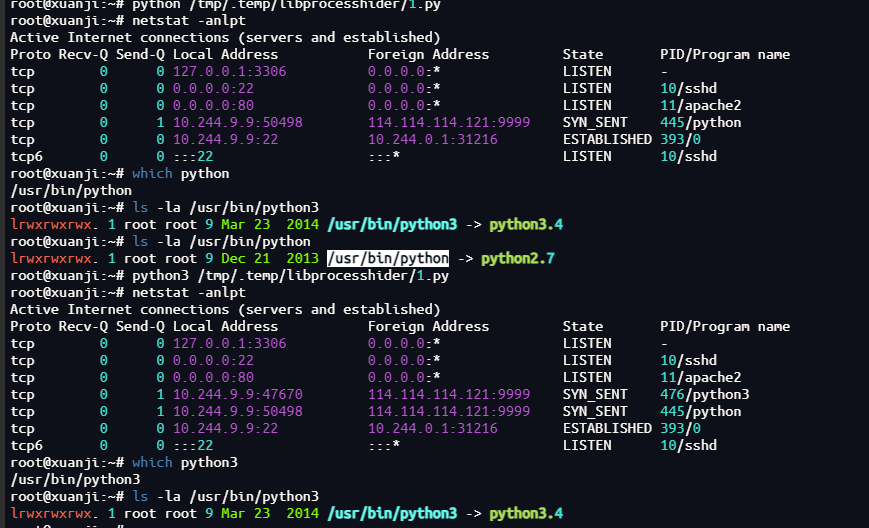Click the second 'PID/Program name' column header
869x528 pixels.
pyautogui.click(x=725, y=326)
